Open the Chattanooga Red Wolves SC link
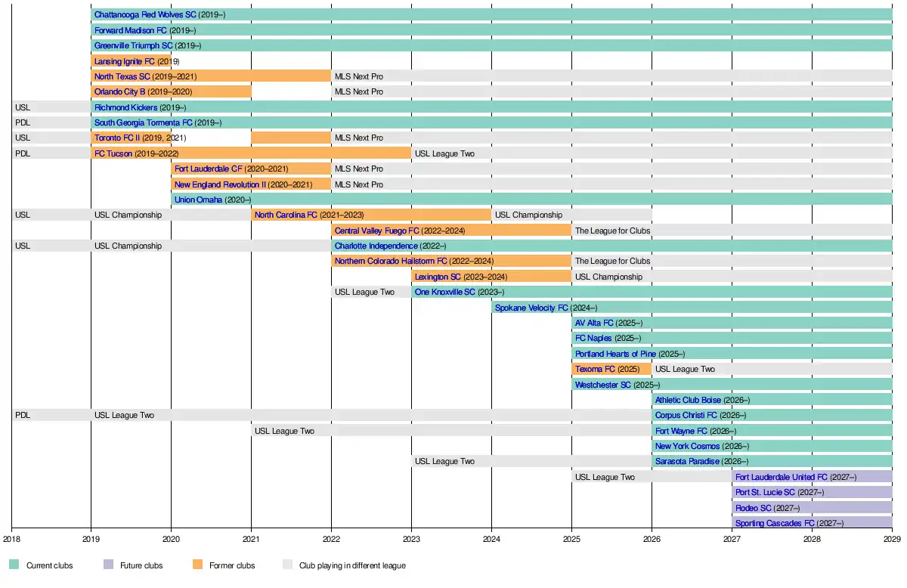 click(145, 14)
